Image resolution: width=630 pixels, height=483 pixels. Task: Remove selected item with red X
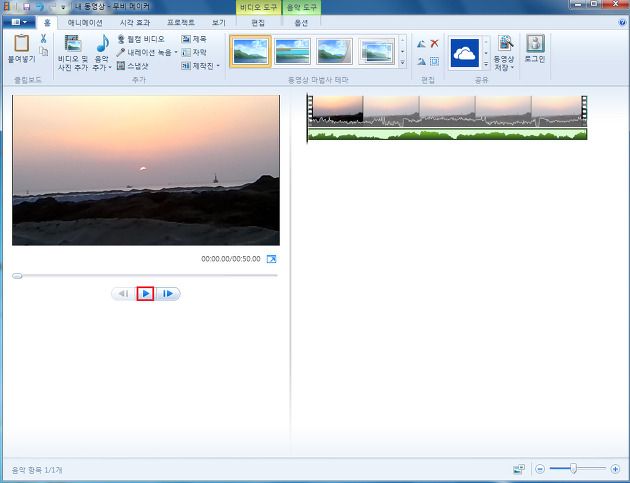pyautogui.click(x=434, y=43)
